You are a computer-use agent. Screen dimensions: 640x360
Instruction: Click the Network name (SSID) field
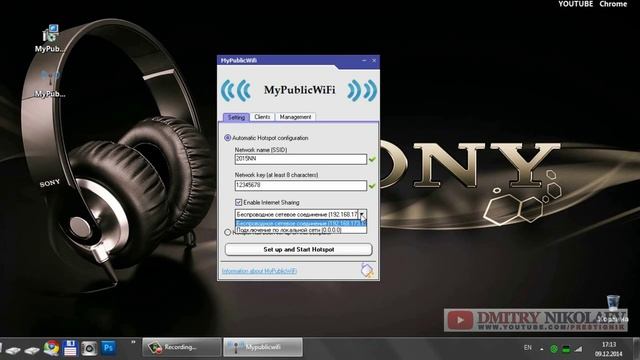tap(301, 159)
